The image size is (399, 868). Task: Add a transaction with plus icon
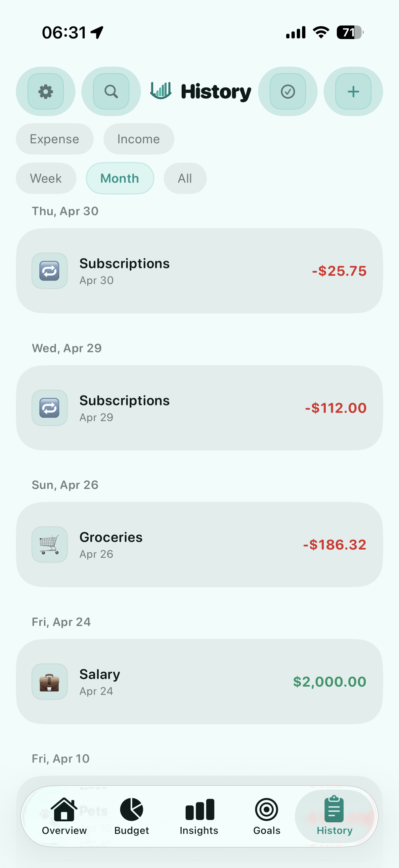pos(353,92)
